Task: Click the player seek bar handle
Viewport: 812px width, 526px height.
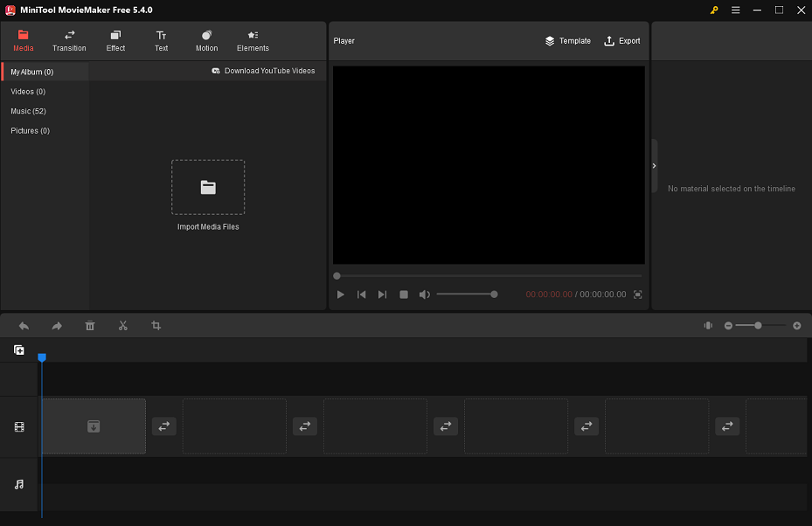Action: pyautogui.click(x=337, y=276)
